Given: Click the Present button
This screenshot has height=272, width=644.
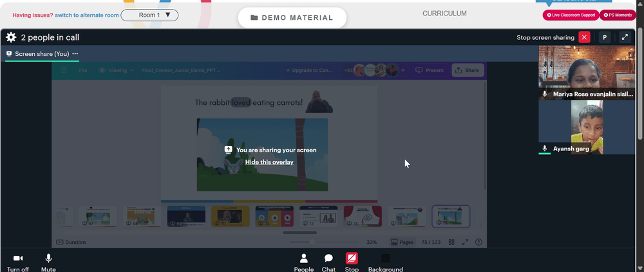Looking at the screenshot, I should 430,70.
